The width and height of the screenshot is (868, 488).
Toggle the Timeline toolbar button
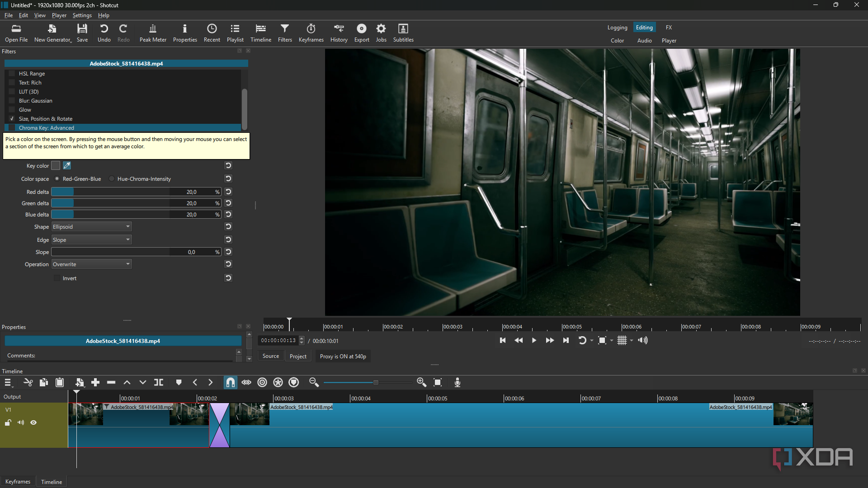tap(261, 33)
